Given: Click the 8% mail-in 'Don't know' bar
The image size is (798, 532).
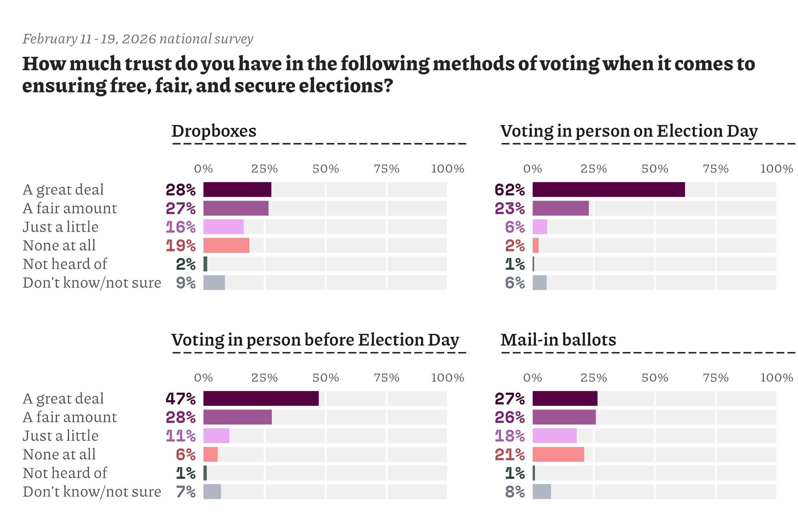Looking at the screenshot, I should (x=542, y=491).
